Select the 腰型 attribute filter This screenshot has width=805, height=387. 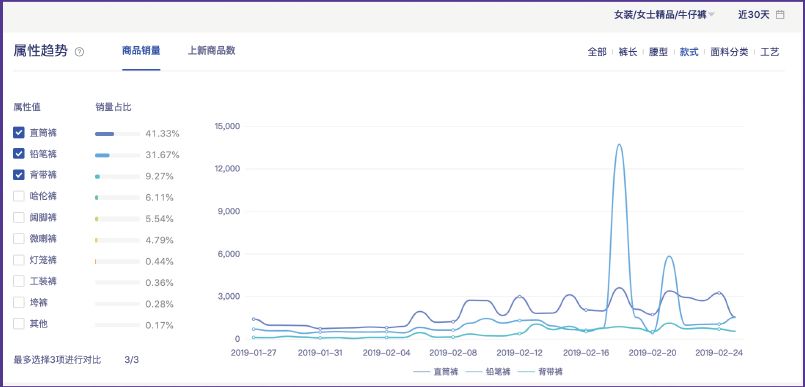pyautogui.click(x=658, y=52)
